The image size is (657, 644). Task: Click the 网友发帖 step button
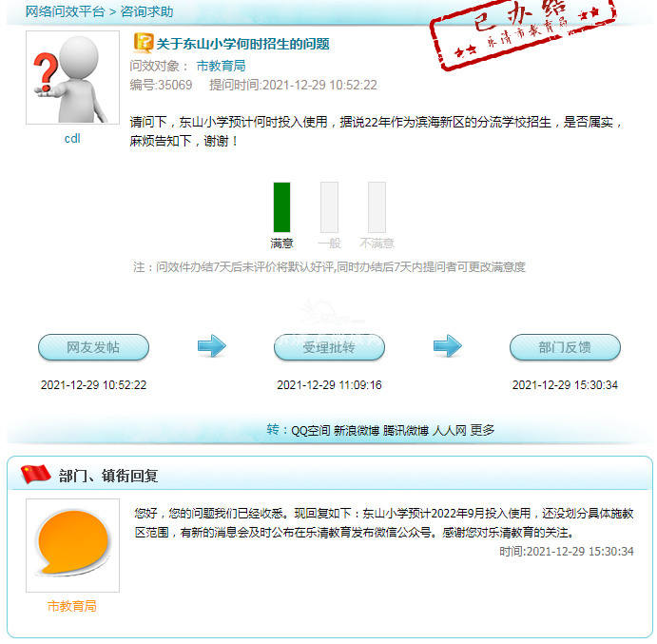pos(93,347)
